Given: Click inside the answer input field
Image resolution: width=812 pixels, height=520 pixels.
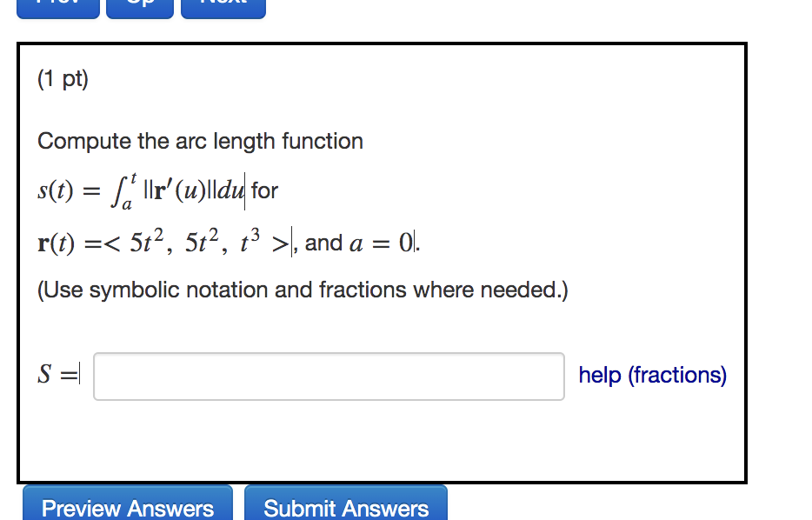Looking at the screenshot, I should 328,375.
